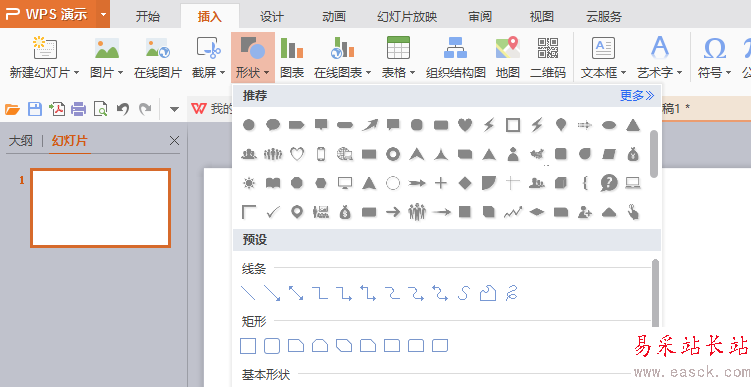Pick the question mark bubble shape
Image resolution: width=751 pixels, height=387 pixels.
pos(609,183)
